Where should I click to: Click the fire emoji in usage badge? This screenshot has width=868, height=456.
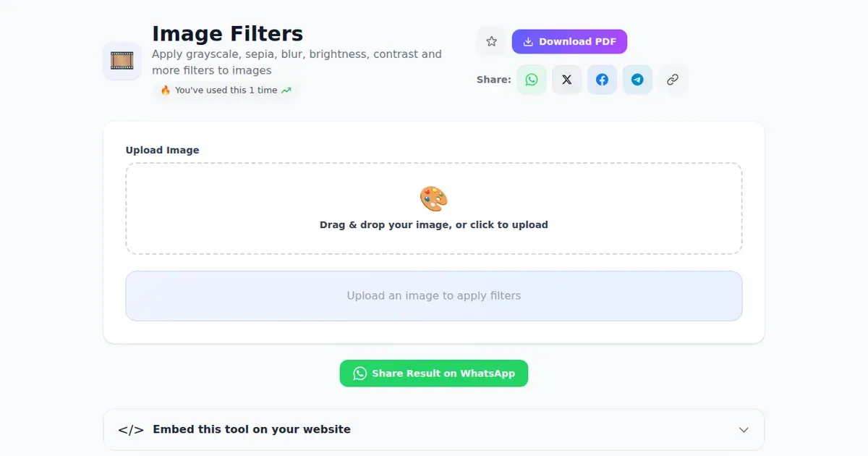166,90
